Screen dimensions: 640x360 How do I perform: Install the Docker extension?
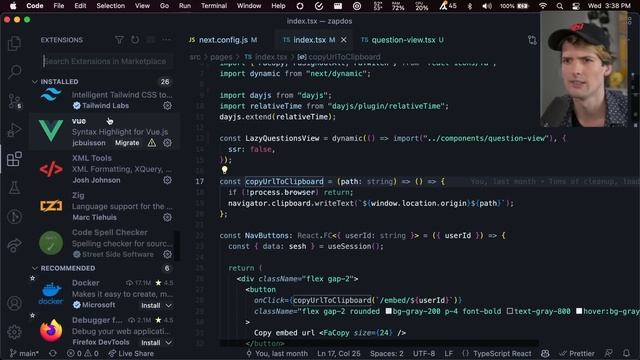tap(151, 305)
